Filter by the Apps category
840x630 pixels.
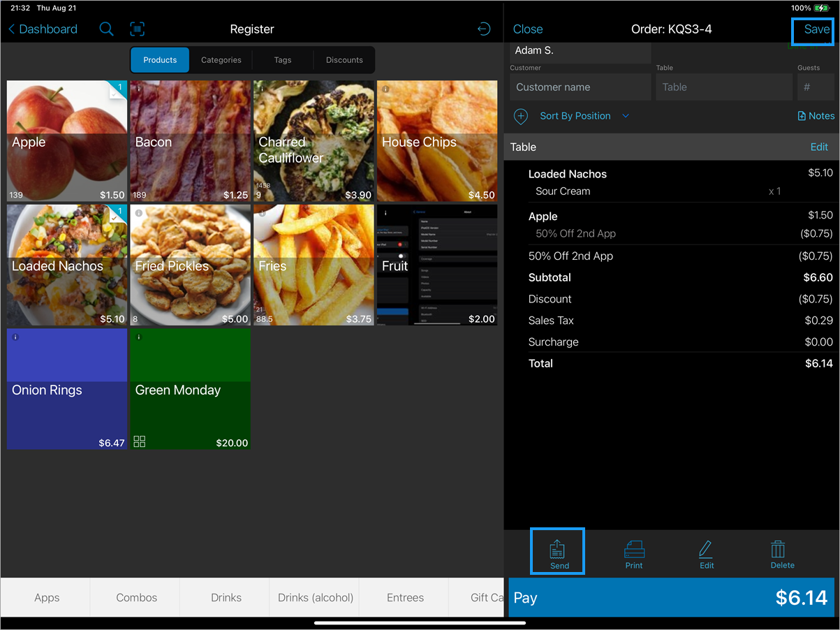(47, 597)
